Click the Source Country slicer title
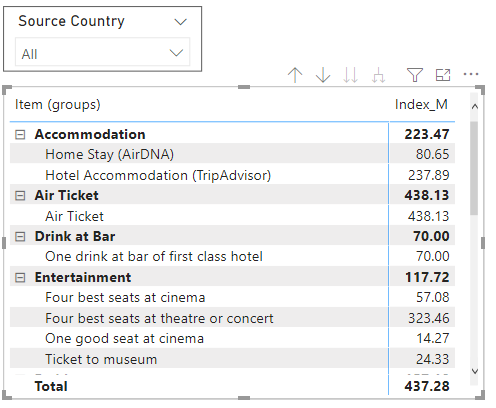496x408 pixels. coord(71,21)
